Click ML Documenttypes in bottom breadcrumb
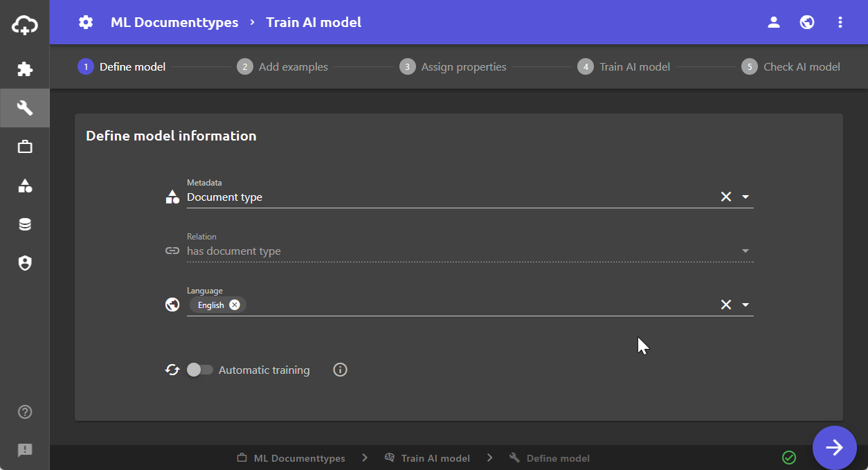Image resolution: width=868 pixels, height=470 pixels. tap(291, 458)
